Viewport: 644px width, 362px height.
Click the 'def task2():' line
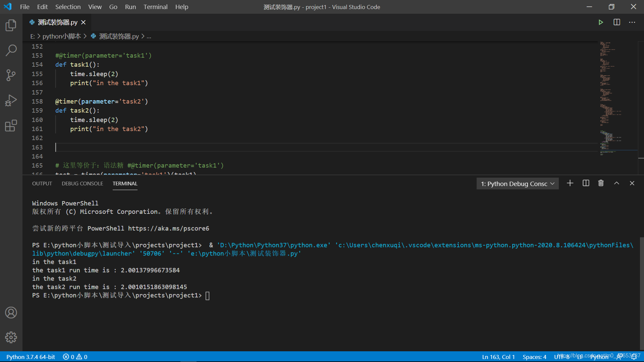[77, 111]
